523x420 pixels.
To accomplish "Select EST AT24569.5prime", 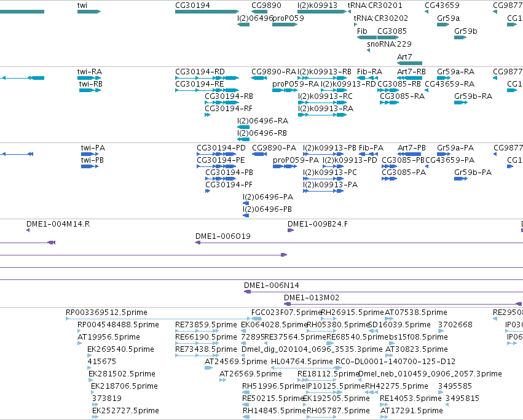I will 208,368.
